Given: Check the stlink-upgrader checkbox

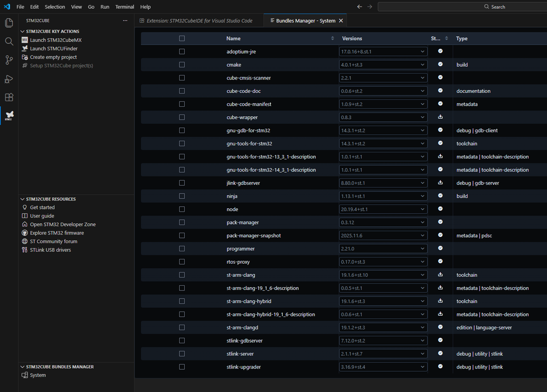Looking at the screenshot, I should 182,367.
